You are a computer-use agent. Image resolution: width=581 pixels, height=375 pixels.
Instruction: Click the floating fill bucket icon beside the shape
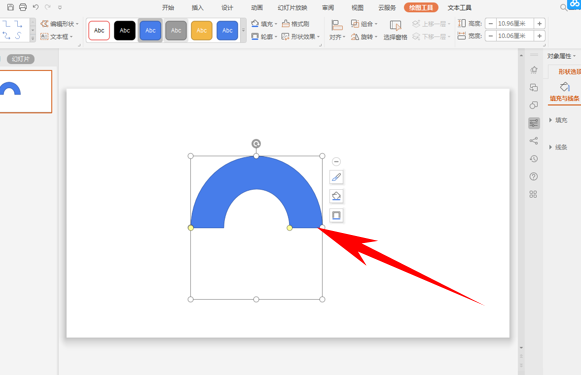click(x=336, y=196)
